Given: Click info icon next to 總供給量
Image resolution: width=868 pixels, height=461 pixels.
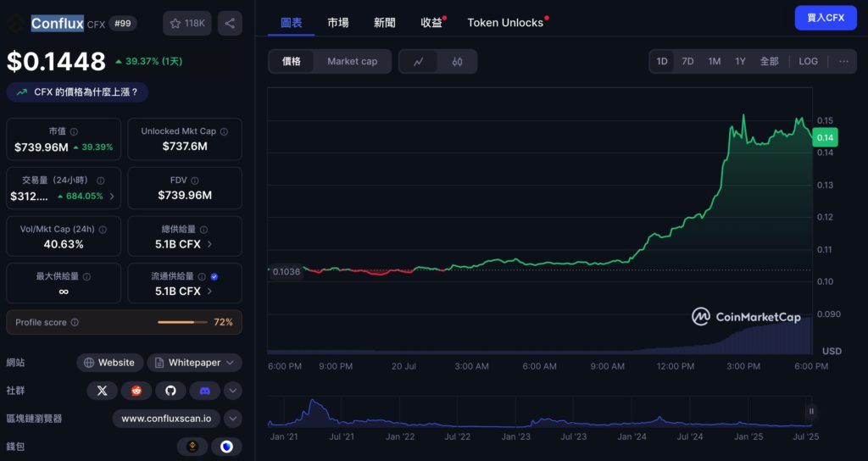Looking at the screenshot, I should click(203, 229).
